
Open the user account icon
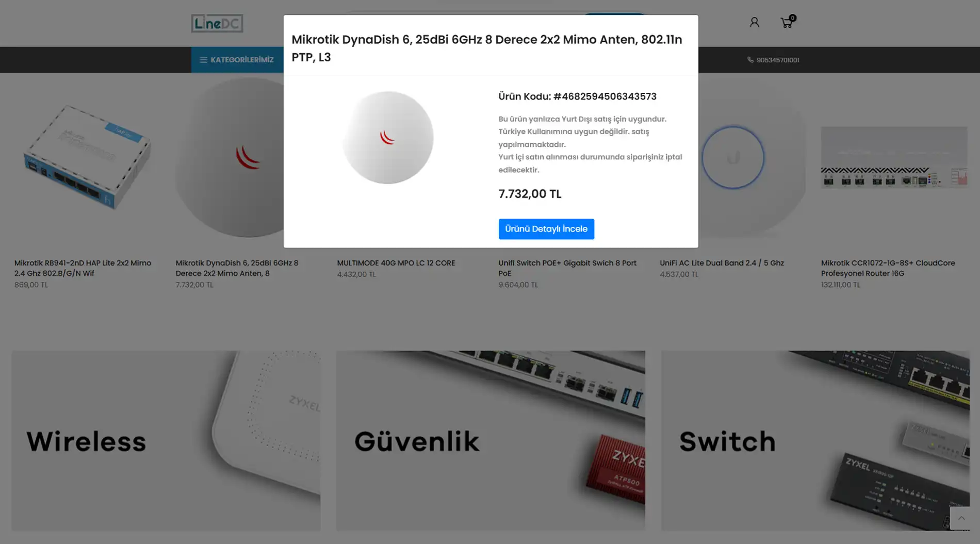(x=754, y=22)
